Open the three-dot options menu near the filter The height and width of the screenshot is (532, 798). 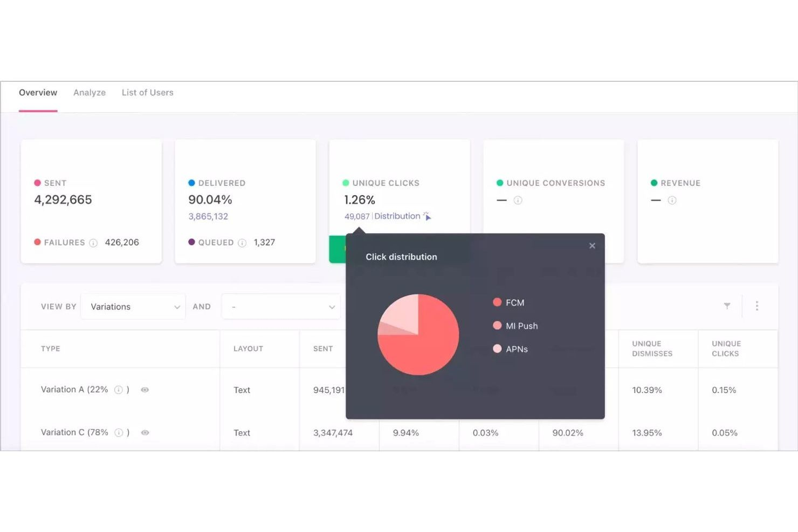pos(757,306)
